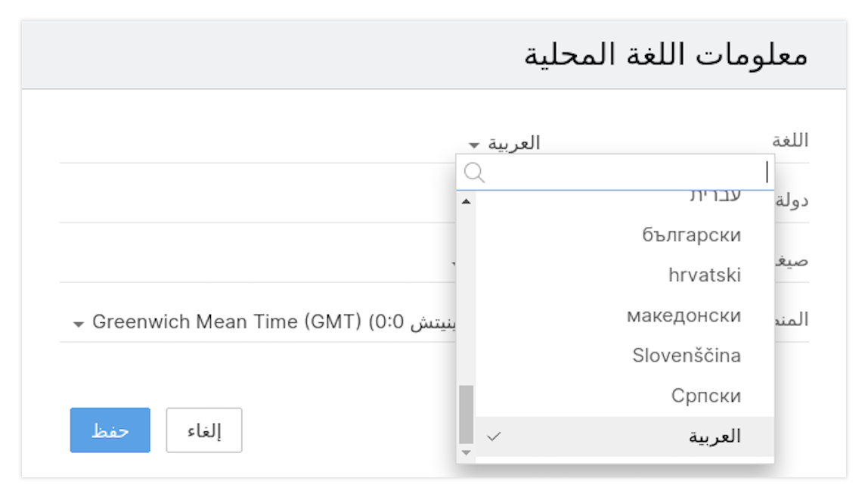The height and width of the screenshot is (497, 868).
Task: Select the Hebrew עברית option
Action: tap(715, 198)
